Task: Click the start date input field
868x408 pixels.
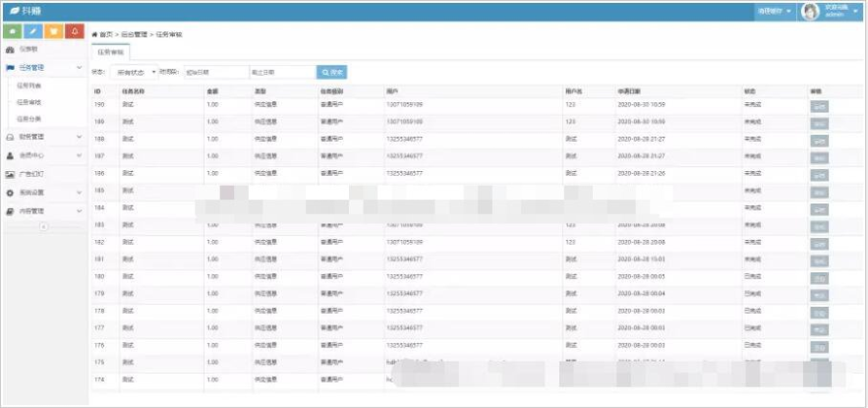Action: [x=215, y=72]
